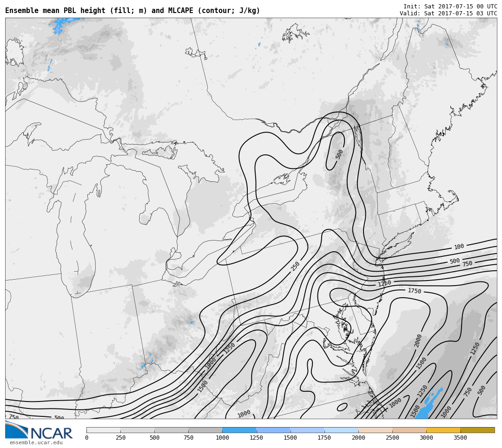The width and height of the screenshot is (502, 448).
Task: Click the '2000' MLCAPE contour label offshore
Action: point(418,341)
